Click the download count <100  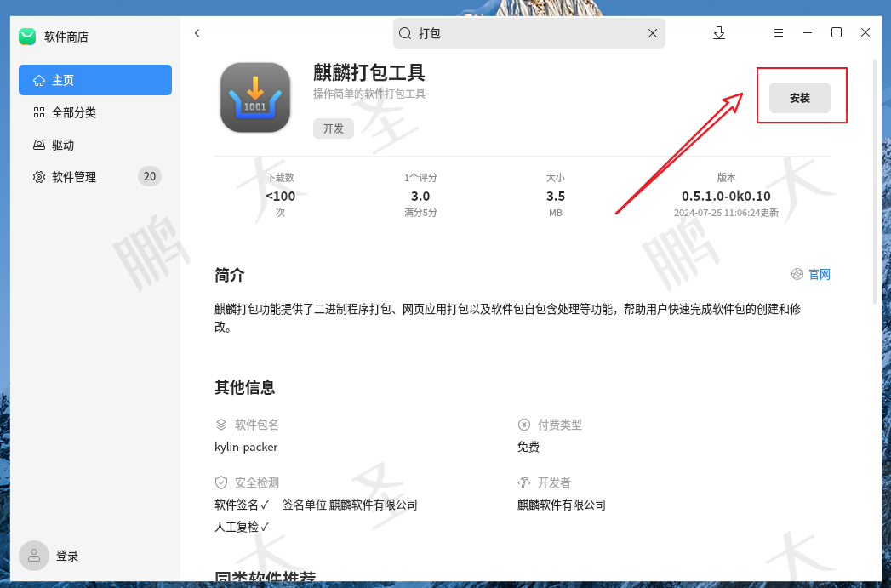coord(280,196)
